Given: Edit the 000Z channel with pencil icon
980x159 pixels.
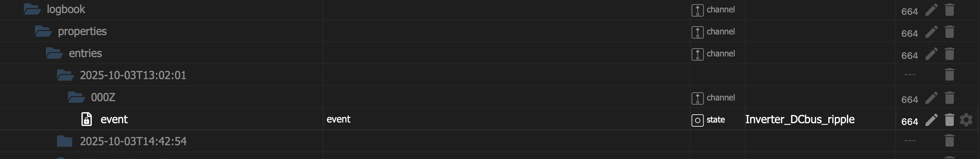Looking at the screenshot, I should tap(931, 98).
